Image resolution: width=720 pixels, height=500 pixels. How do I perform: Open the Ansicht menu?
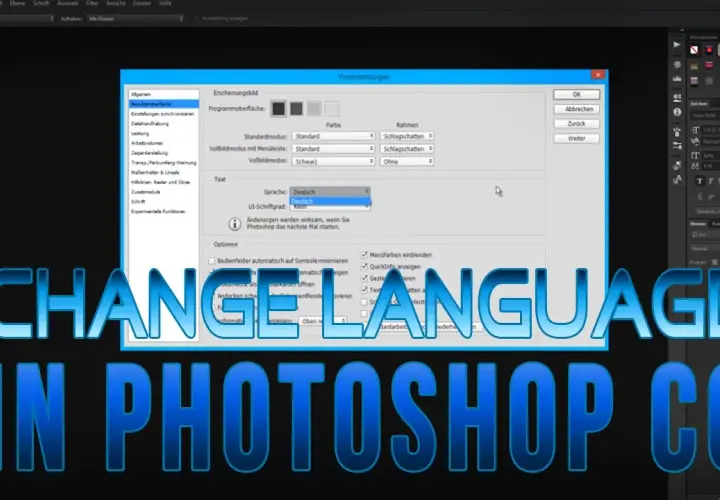pyautogui.click(x=116, y=3)
